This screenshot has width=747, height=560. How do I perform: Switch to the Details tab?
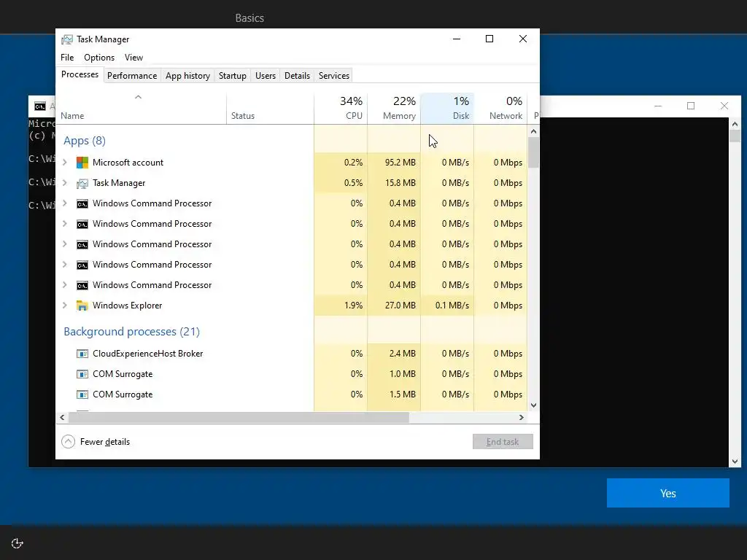click(x=298, y=76)
